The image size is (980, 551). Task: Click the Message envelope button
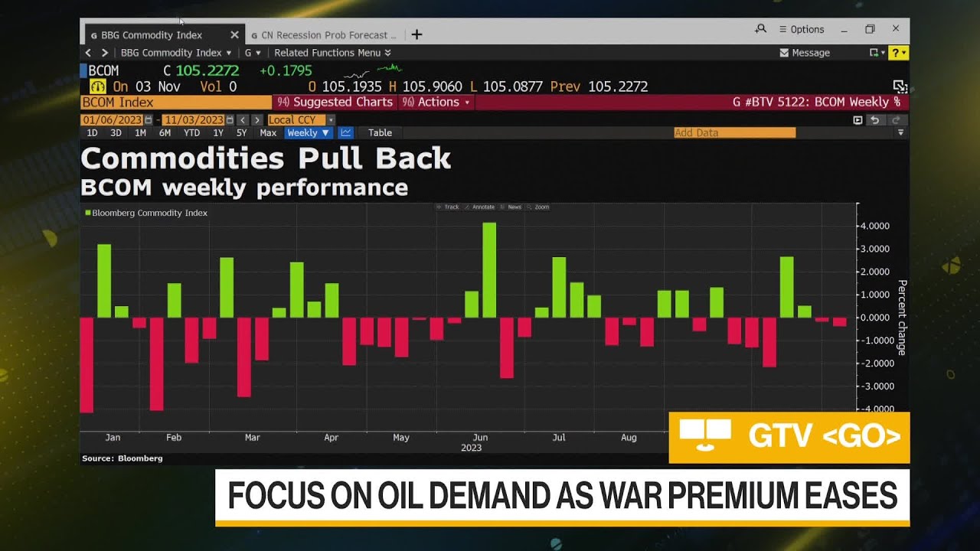click(x=805, y=53)
